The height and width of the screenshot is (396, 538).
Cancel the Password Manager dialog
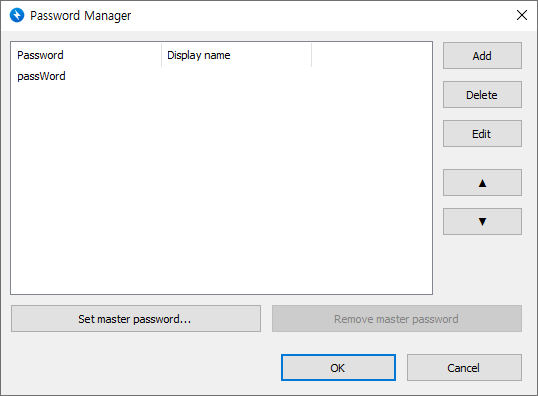464,368
